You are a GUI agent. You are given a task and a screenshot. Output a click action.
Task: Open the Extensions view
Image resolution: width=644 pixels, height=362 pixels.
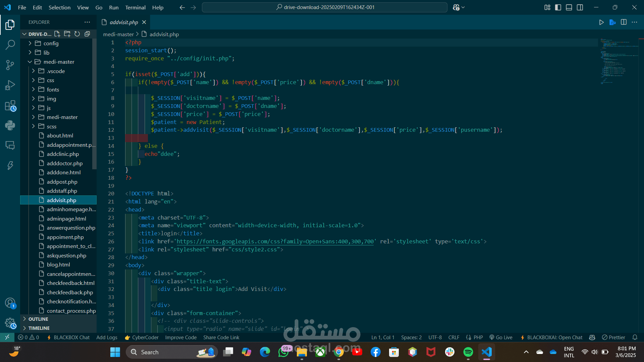click(x=10, y=106)
